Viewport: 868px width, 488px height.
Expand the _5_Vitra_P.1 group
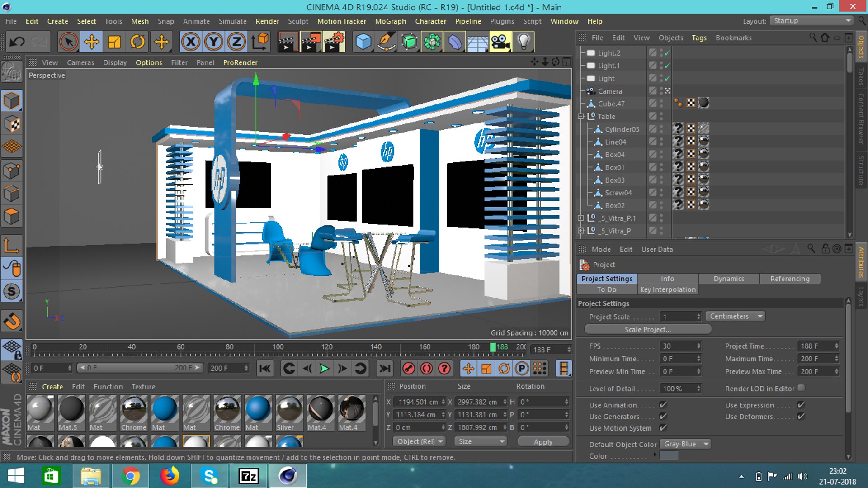581,218
